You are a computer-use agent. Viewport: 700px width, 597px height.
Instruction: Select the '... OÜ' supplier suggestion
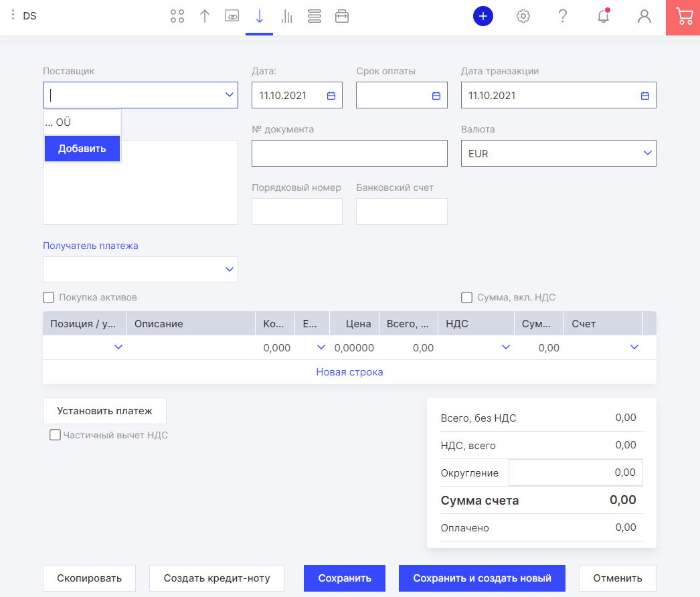click(x=82, y=122)
